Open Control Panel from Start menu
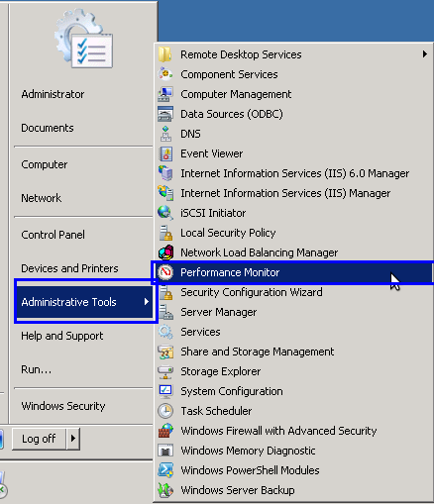This screenshot has height=504, width=434. click(53, 235)
